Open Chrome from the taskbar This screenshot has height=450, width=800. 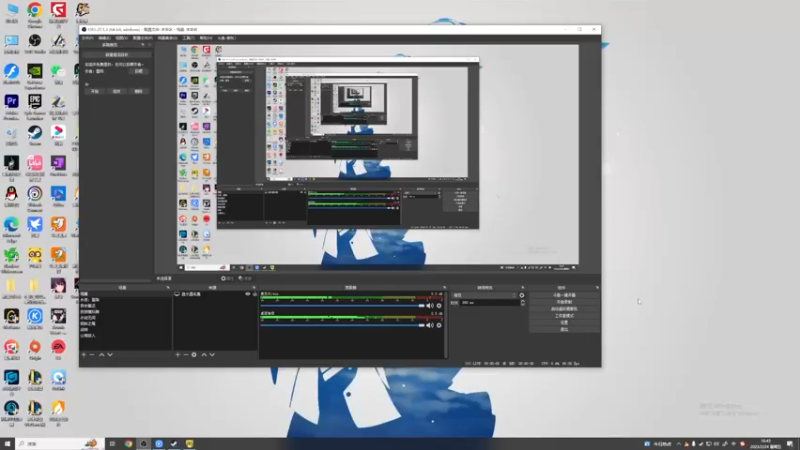pyautogui.click(x=128, y=444)
